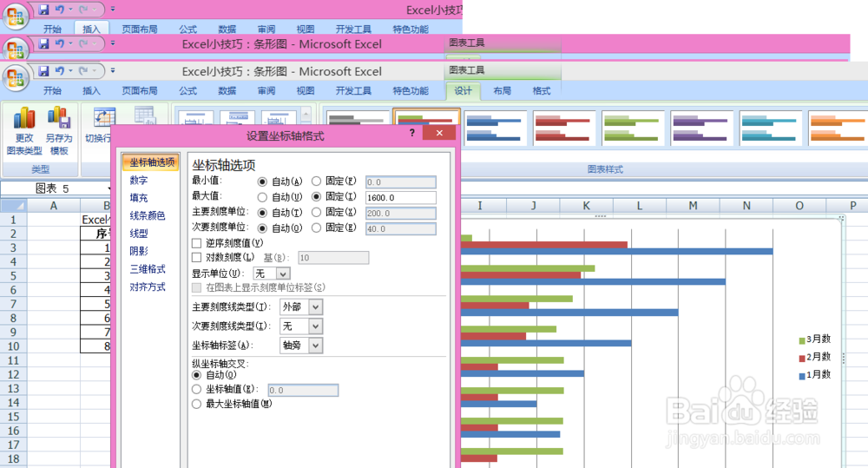Screen dimensions: 868x468
Task: Click Redo icon in front window's quick access toolbar
Action: click(x=83, y=71)
